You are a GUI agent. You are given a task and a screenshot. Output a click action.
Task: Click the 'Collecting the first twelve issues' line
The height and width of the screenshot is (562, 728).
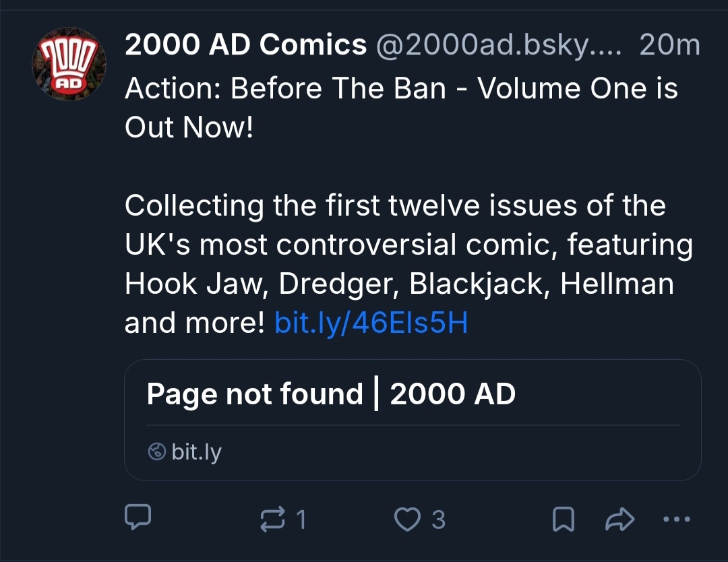tap(395, 206)
